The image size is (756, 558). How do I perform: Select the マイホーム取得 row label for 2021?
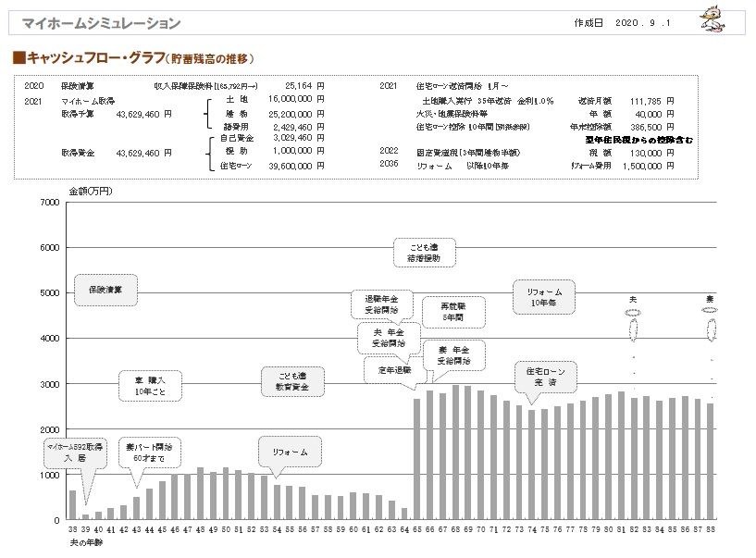88,101
